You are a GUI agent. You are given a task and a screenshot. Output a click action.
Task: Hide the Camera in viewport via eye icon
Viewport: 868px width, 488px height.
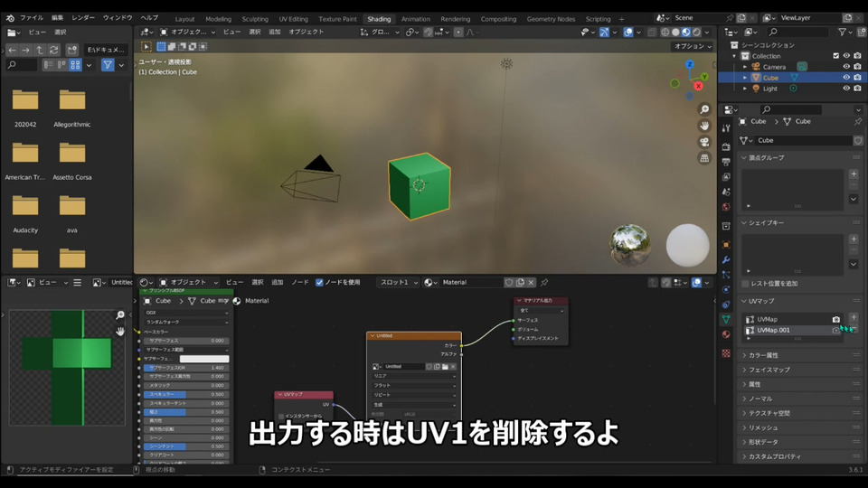click(x=846, y=66)
